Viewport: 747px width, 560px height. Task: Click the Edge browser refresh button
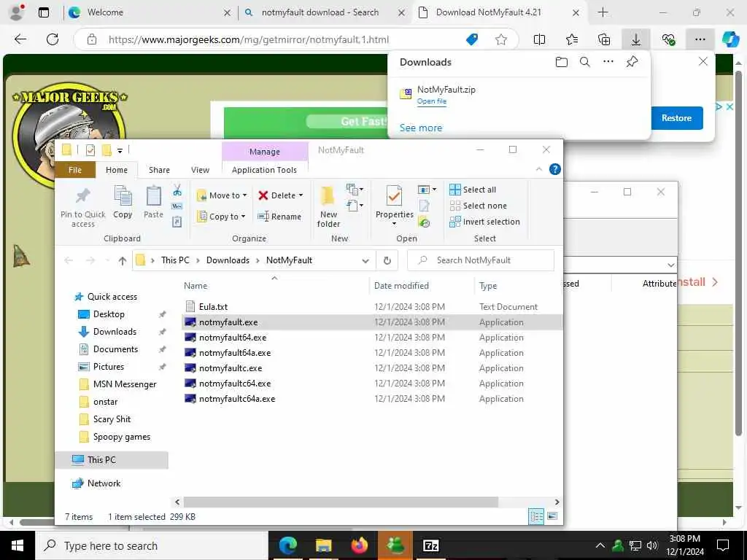(x=53, y=39)
